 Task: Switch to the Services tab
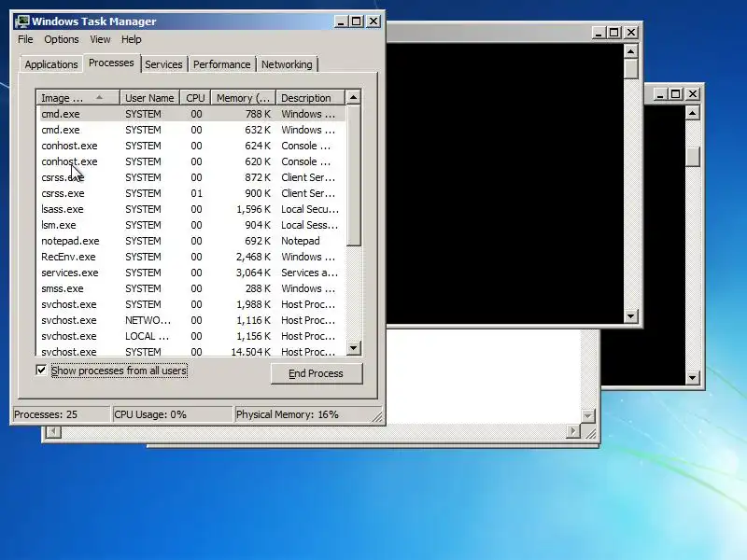click(163, 64)
